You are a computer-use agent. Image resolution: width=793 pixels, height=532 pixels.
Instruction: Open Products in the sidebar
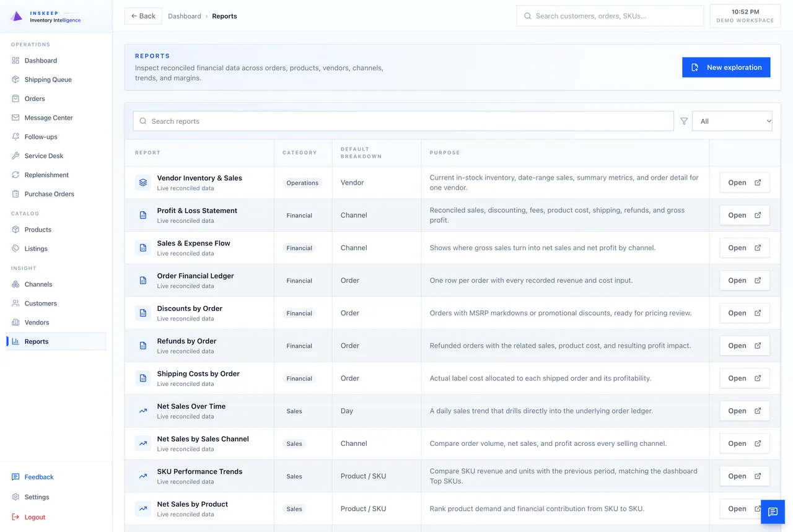coord(56,230)
